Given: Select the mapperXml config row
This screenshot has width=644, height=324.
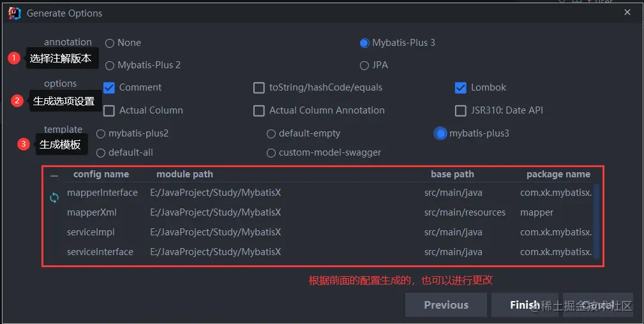Looking at the screenshot, I should [92, 212].
